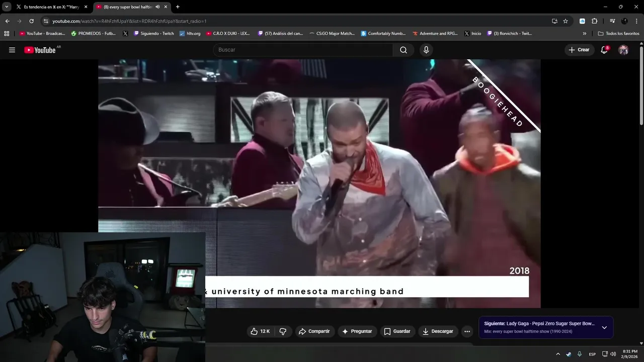Viewport: 644px width, 362px height.
Task: Open media control icon in browser toolbar
Action: click(x=612, y=21)
